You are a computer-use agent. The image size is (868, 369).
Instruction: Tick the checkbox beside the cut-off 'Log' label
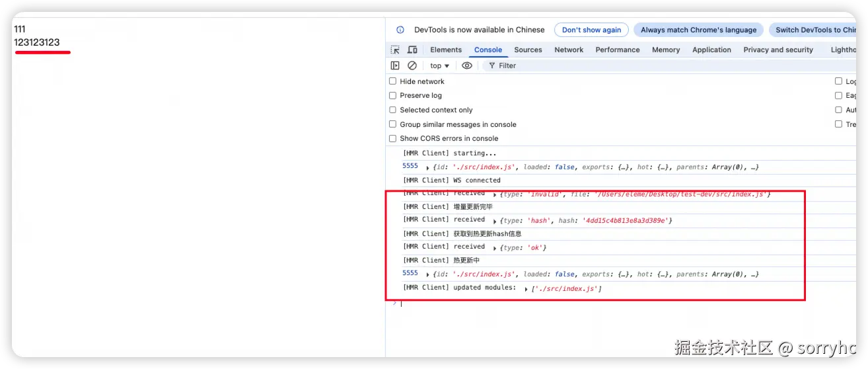pos(838,81)
